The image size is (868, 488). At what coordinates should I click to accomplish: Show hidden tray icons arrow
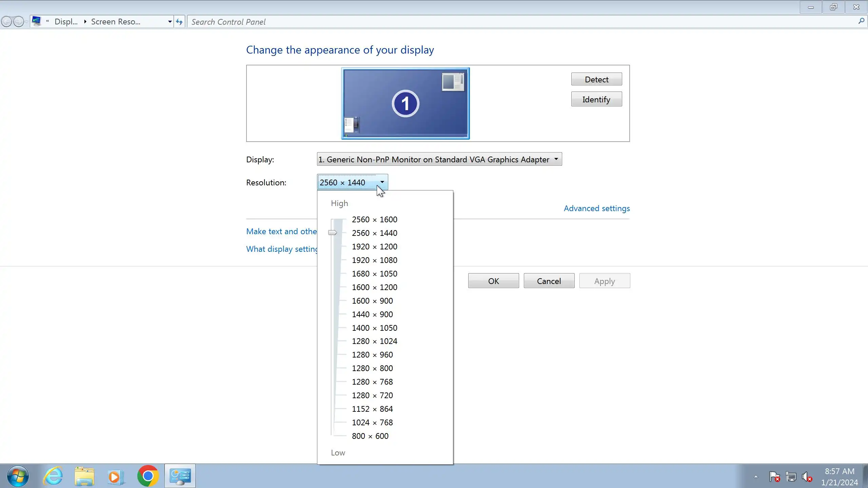pos(756,477)
